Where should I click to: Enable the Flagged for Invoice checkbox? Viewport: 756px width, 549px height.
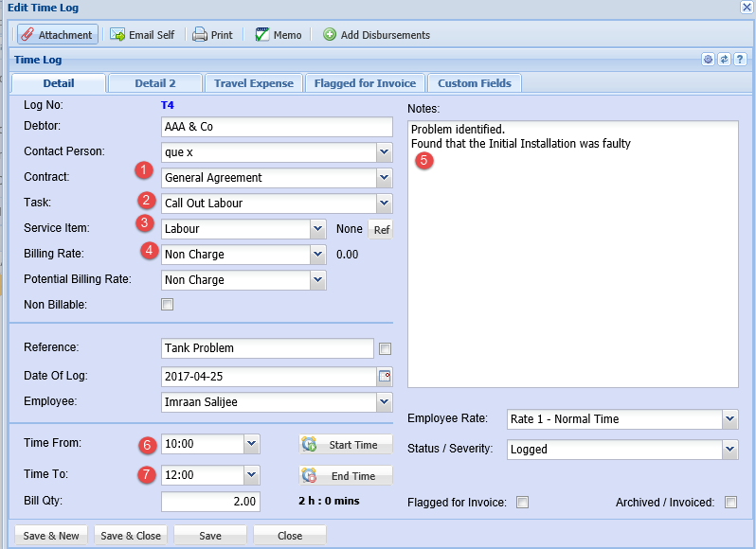tap(522, 503)
